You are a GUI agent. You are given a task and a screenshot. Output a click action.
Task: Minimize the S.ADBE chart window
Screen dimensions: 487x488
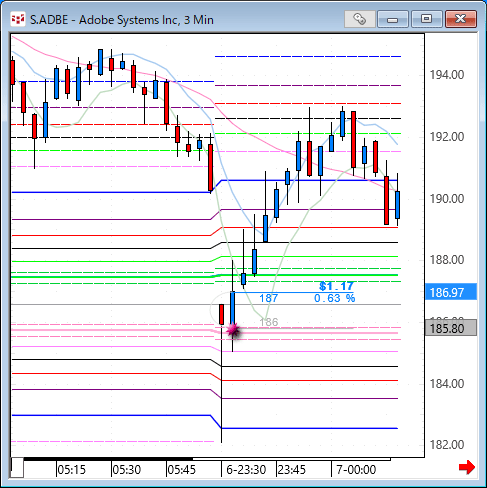coord(393,19)
